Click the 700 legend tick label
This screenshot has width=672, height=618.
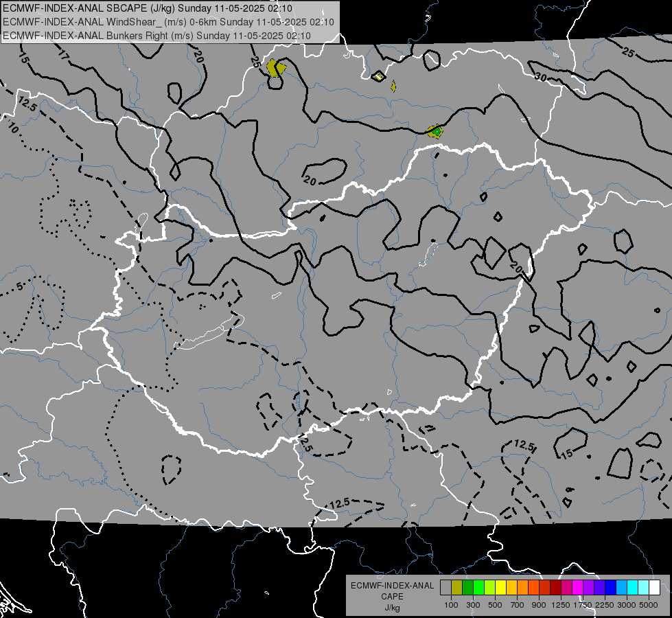[x=518, y=605]
